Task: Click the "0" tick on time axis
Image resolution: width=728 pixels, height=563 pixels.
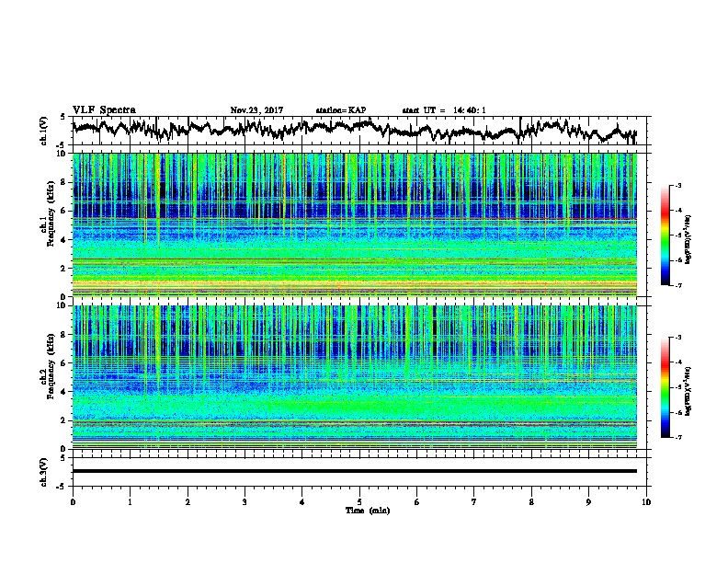Action: pos(73,502)
